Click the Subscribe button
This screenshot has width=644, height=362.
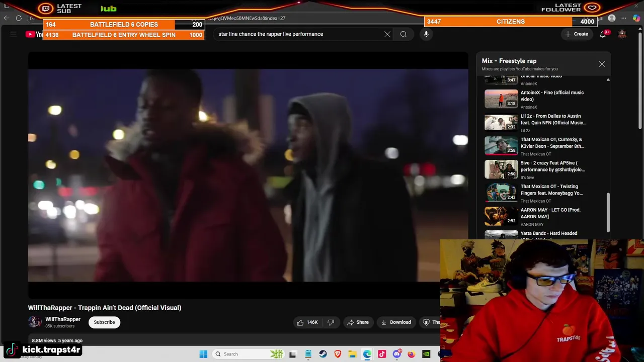coord(104,322)
